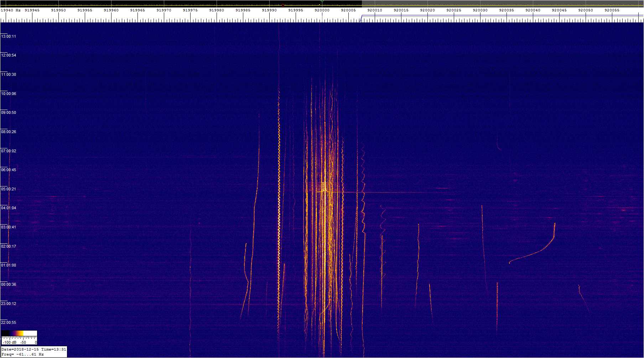Screen dimensions: 644x358
Task: Click the 04:01:04 time label
Action: [9, 208]
